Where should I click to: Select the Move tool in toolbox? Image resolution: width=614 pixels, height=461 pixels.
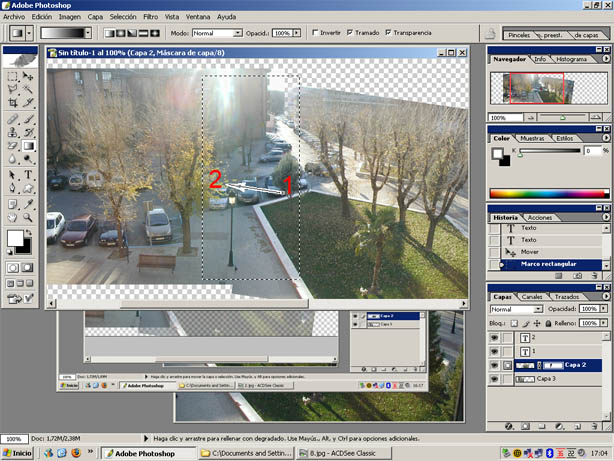click(x=28, y=76)
